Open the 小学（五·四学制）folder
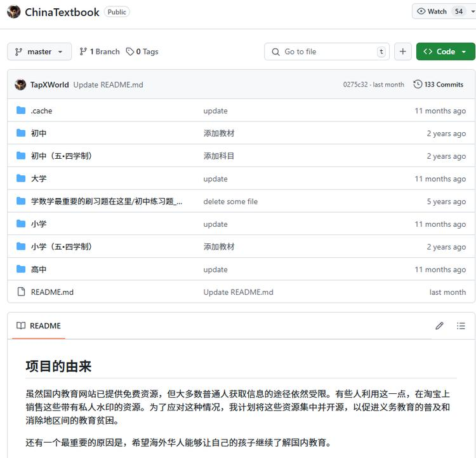This screenshot has width=476, height=458. tap(62, 246)
